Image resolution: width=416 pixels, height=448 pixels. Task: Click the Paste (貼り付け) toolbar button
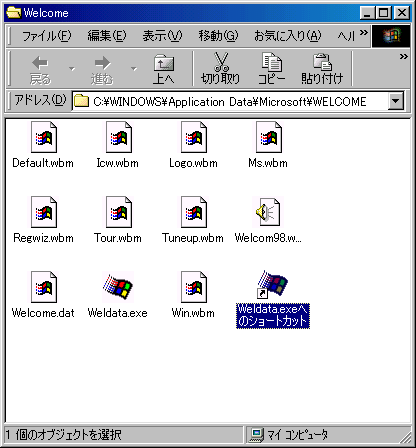click(x=322, y=69)
